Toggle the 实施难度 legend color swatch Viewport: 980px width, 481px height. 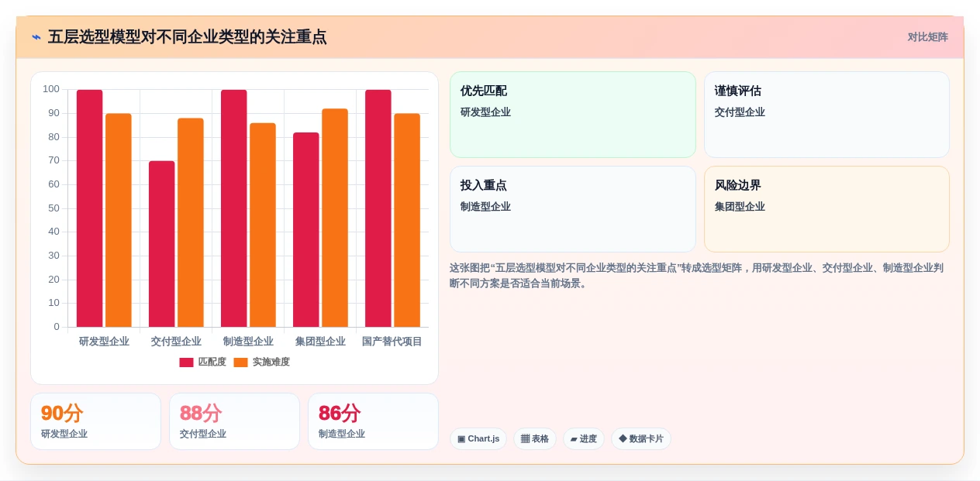240,362
